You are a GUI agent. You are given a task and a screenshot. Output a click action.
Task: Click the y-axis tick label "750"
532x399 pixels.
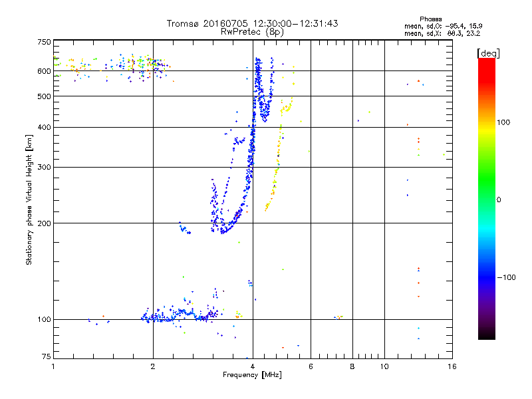pyautogui.click(x=44, y=42)
